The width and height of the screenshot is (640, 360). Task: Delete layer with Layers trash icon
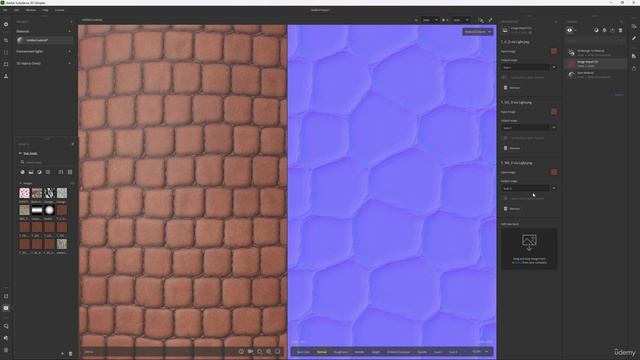(x=620, y=30)
